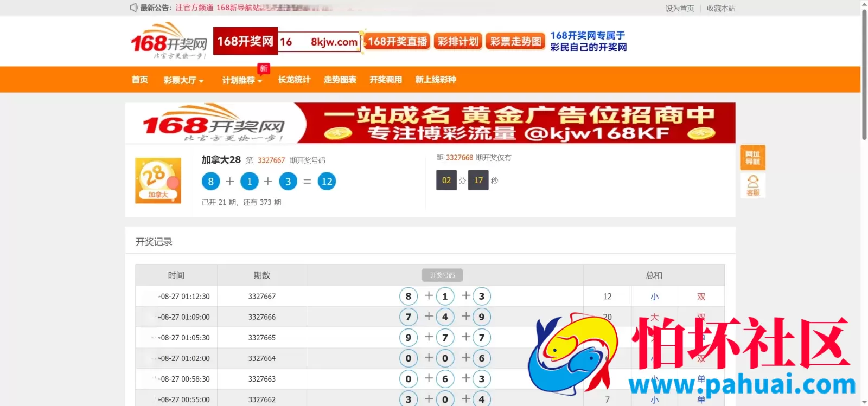Click the 168开奖直播 button
Image resolution: width=868 pixels, height=406 pixels.
(397, 41)
